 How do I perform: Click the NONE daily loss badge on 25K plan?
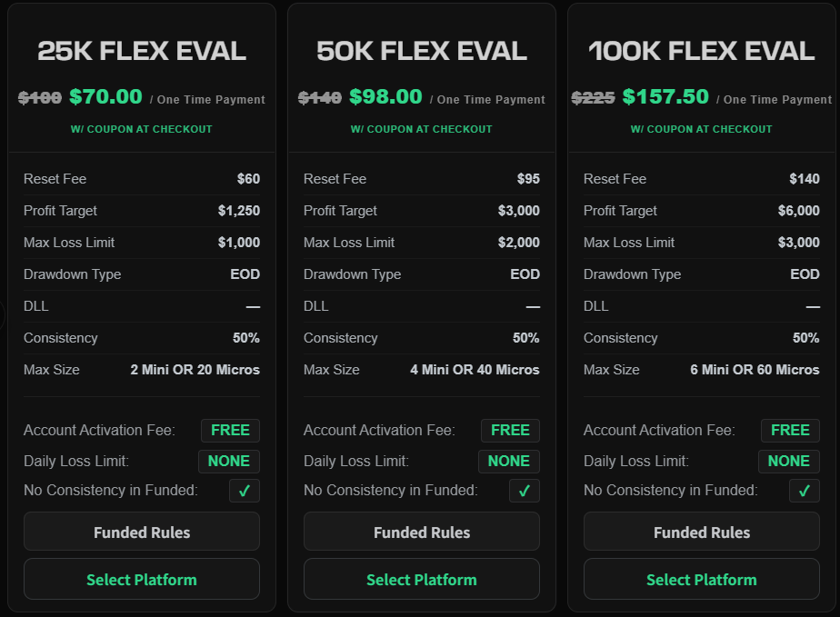pos(229,461)
